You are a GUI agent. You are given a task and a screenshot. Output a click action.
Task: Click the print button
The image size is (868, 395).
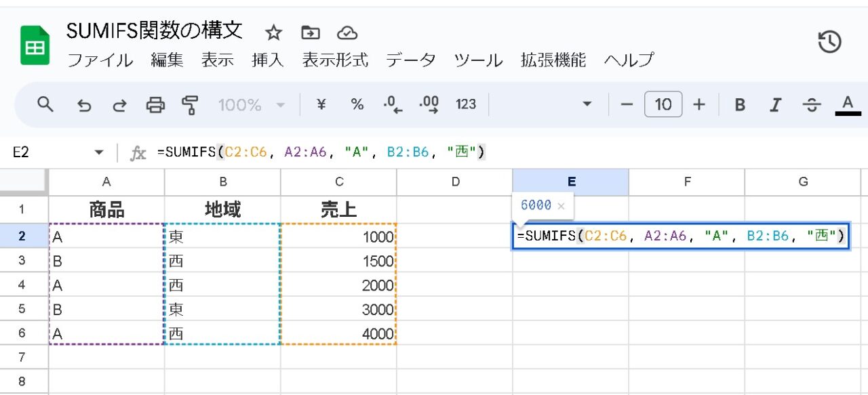[x=155, y=104]
